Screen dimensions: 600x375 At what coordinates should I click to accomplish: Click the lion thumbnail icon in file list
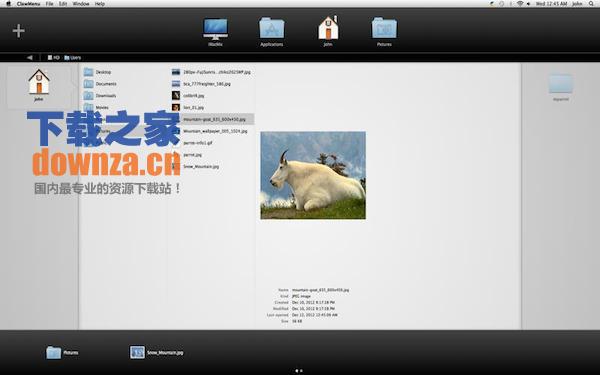176,108
